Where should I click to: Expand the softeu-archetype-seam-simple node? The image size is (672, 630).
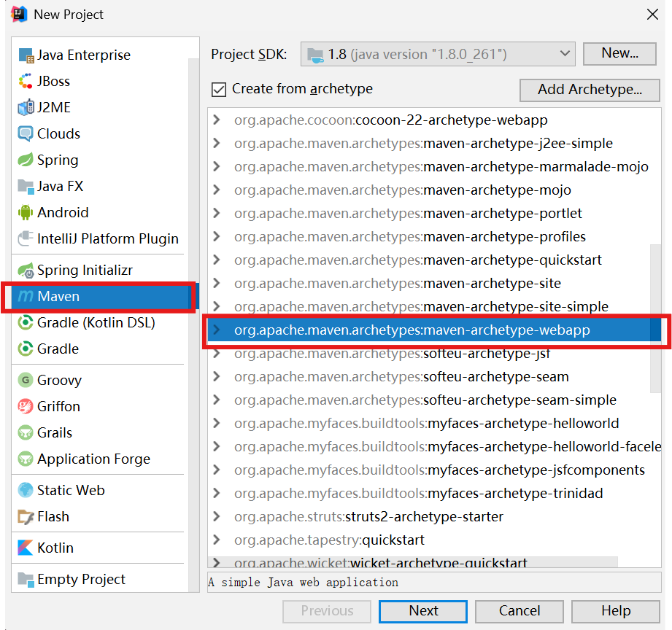[x=217, y=400]
